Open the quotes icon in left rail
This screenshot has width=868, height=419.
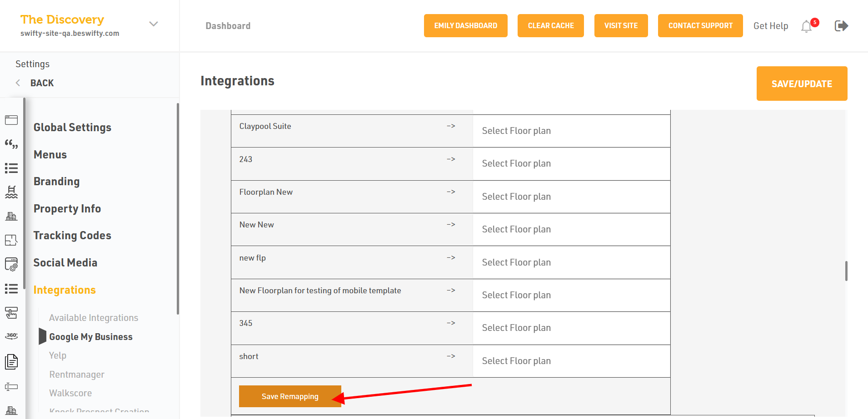click(11, 144)
